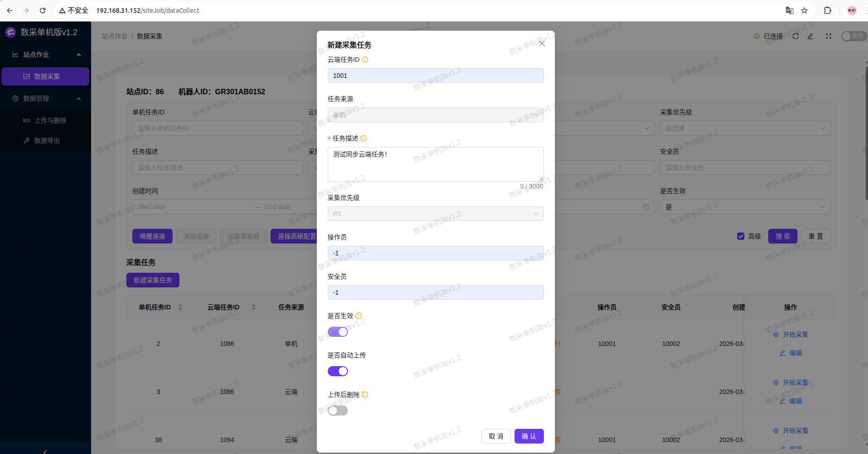
Task: Uncheck the 高级 checkbox
Action: coord(741,236)
